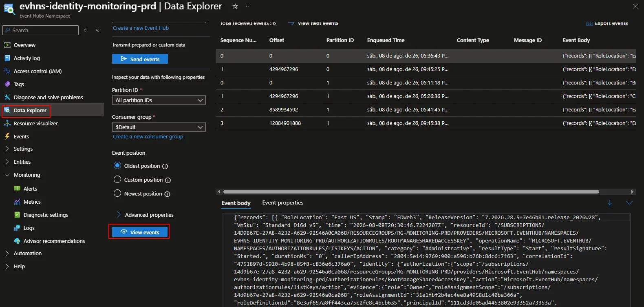Viewport: 644px width, 307px height.
Task: Select the Oldest position radio button
Action: pyautogui.click(x=117, y=166)
